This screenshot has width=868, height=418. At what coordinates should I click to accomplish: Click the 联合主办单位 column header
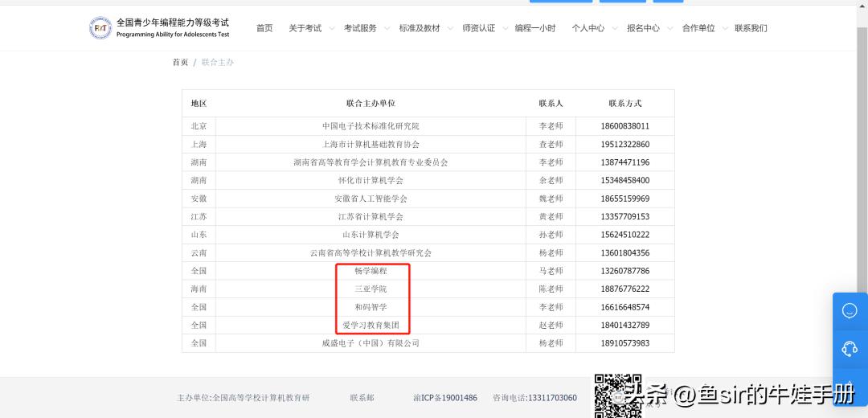click(371, 104)
